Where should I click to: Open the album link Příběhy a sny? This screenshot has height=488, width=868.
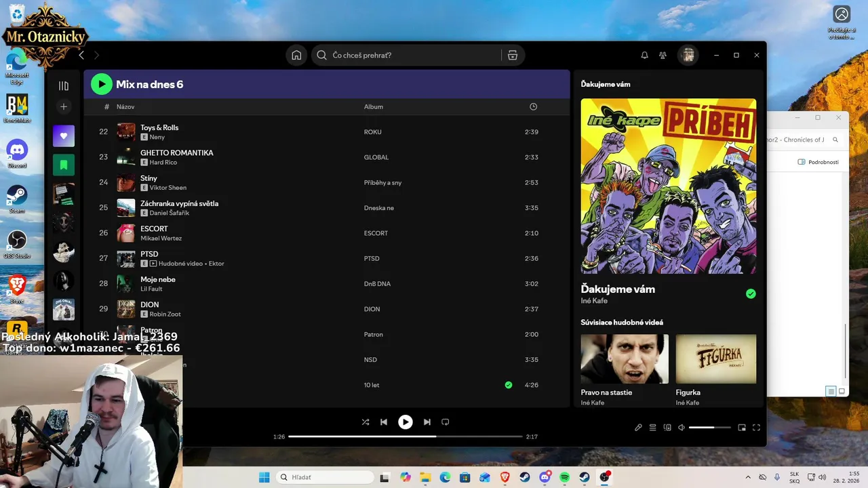(x=382, y=182)
